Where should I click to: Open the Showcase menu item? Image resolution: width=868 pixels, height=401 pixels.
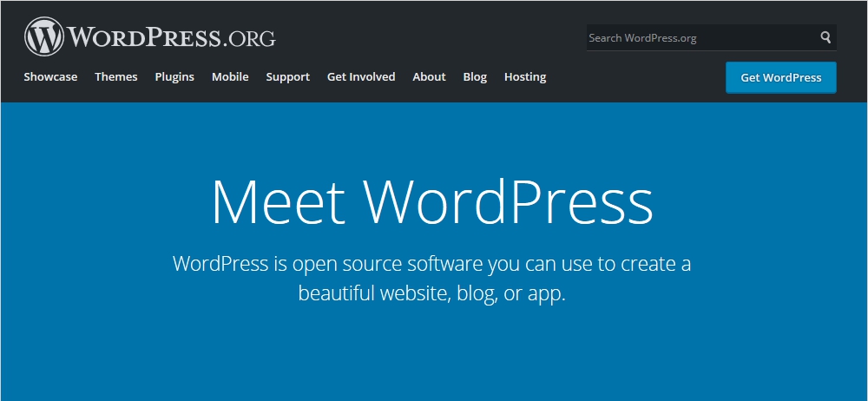pos(50,77)
